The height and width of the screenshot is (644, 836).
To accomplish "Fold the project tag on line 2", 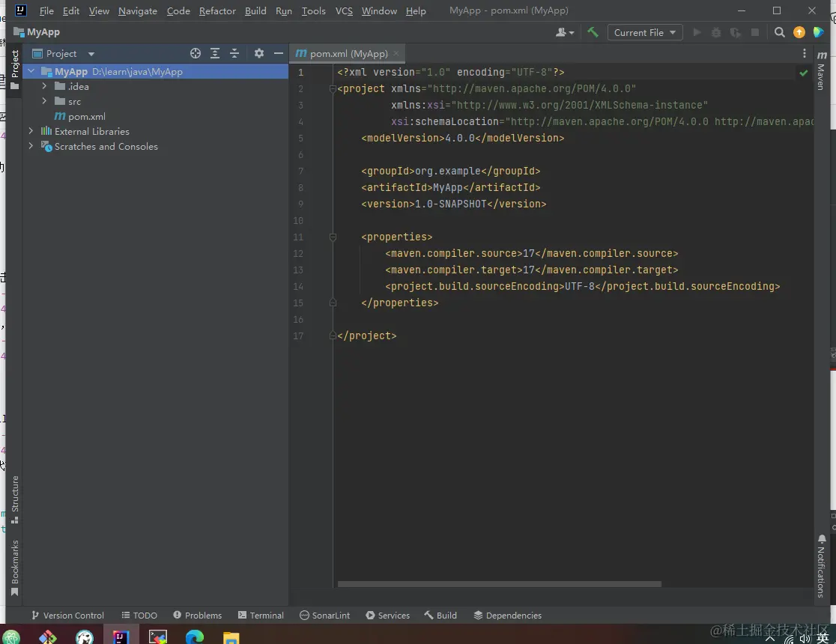I will 333,88.
